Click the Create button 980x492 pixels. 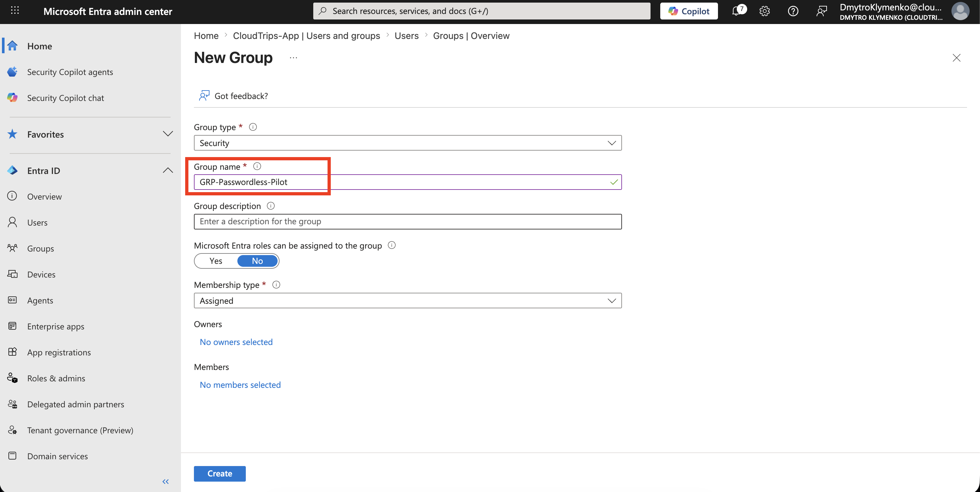[220, 474]
